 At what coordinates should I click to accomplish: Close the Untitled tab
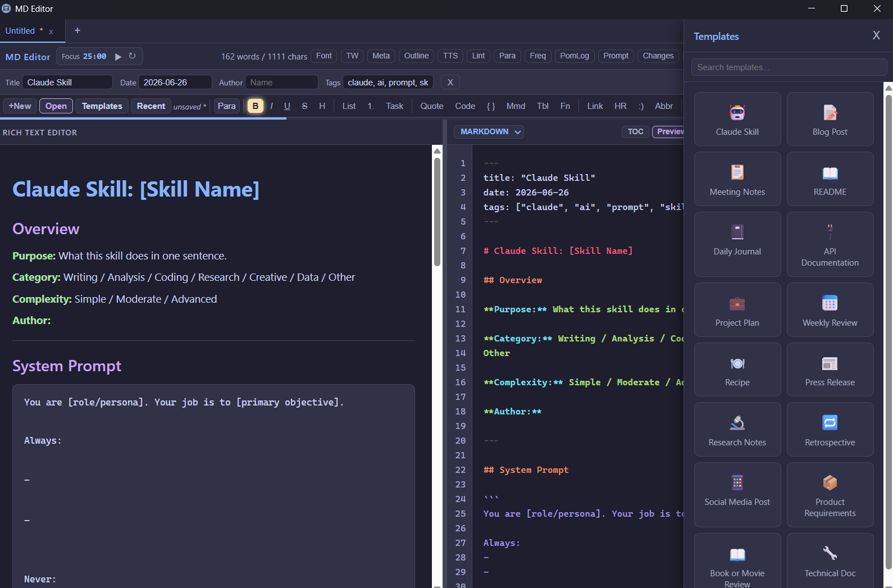(x=51, y=31)
